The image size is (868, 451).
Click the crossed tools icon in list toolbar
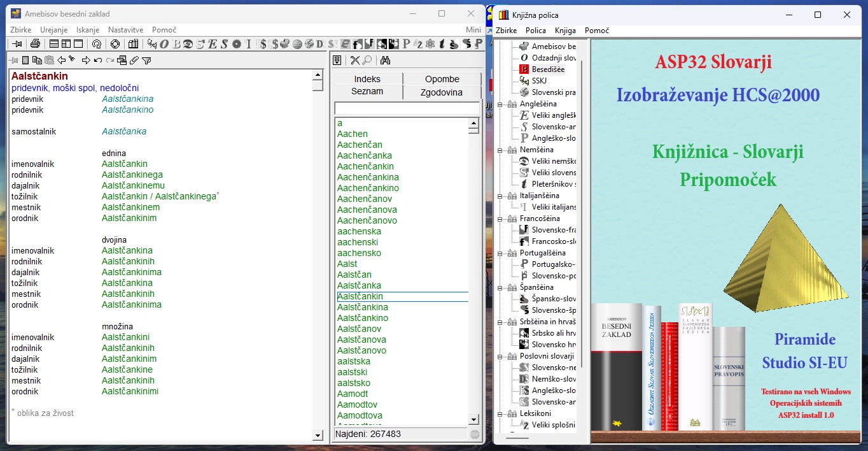(355, 60)
